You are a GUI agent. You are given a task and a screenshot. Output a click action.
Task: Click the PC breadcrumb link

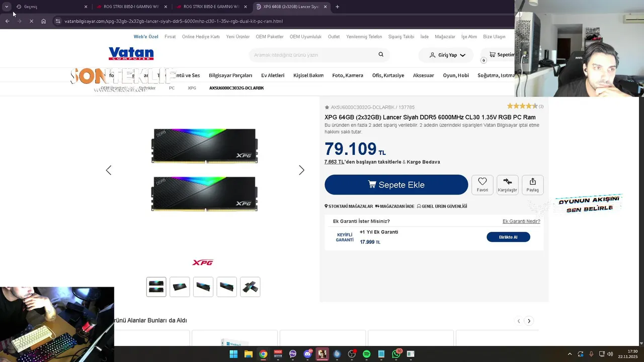click(172, 88)
